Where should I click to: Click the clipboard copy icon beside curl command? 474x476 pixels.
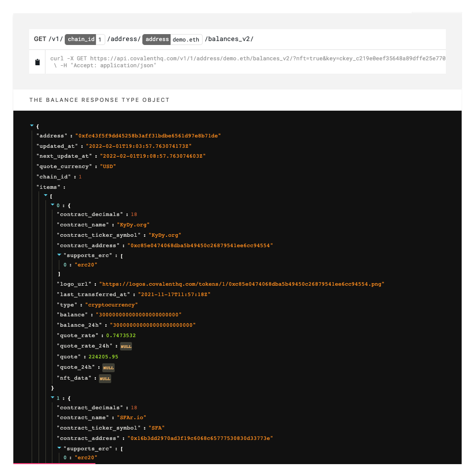tap(37, 62)
